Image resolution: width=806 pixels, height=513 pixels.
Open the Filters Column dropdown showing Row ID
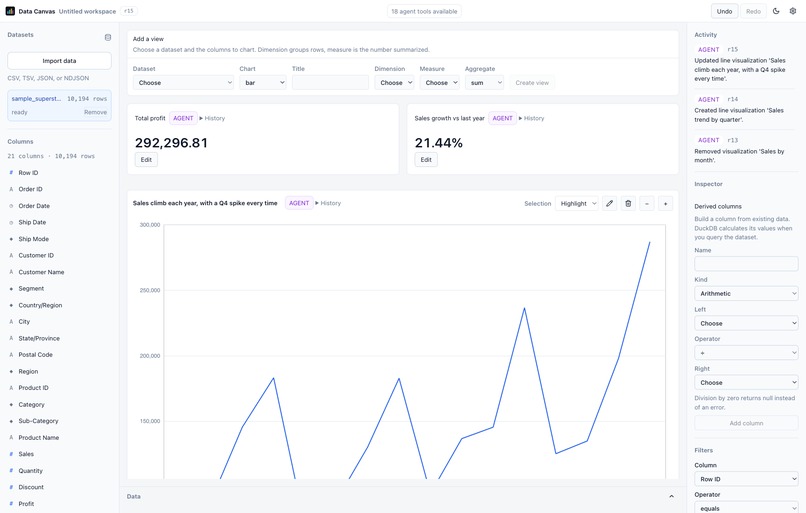click(x=746, y=479)
